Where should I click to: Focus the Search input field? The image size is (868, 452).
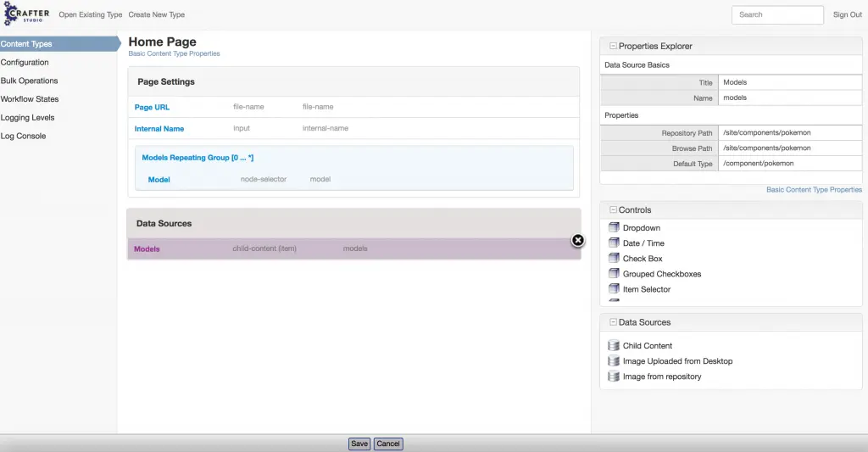(776, 15)
